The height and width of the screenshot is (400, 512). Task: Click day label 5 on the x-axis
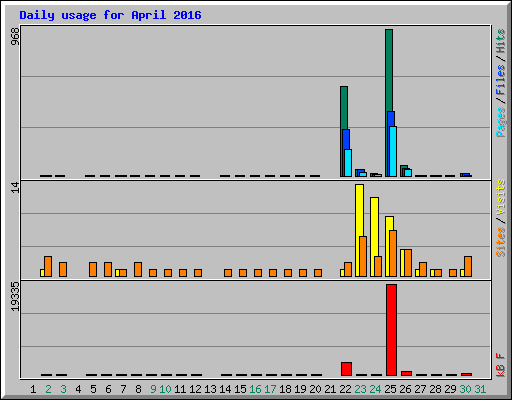[x=93, y=389]
